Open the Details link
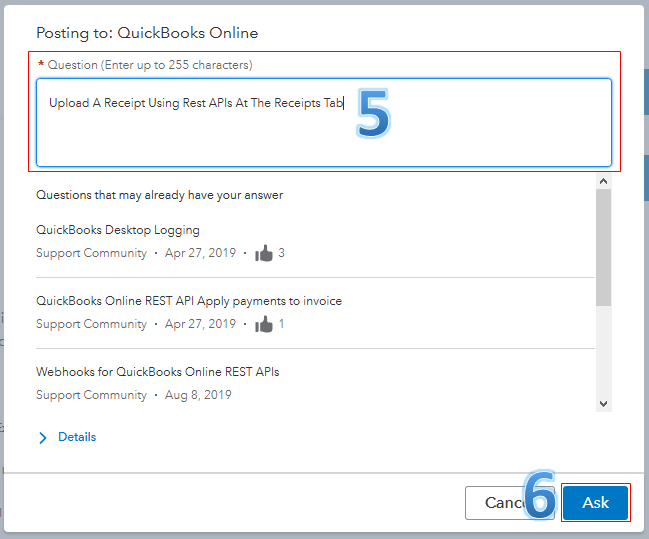 [77, 437]
